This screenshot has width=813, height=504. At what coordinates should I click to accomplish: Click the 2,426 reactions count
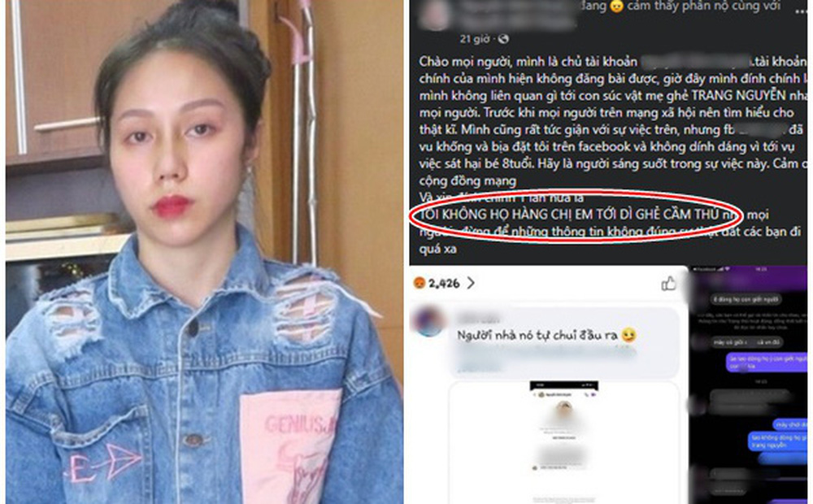444,284
